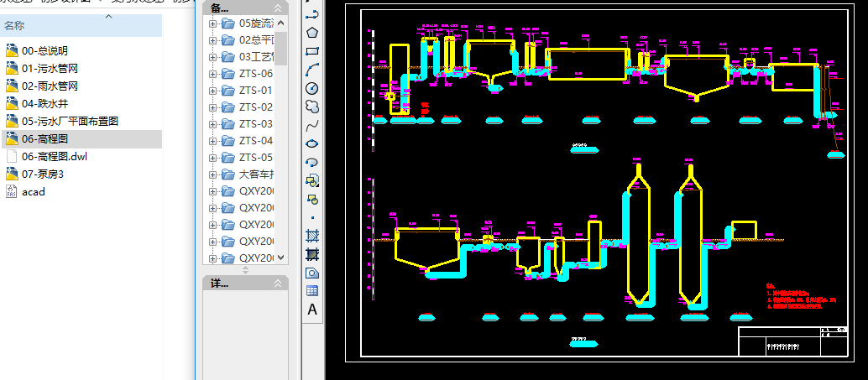Select the Arc draw tool
Image resolution: width=868 pixels, height=380 pixels.
[312, 70]
